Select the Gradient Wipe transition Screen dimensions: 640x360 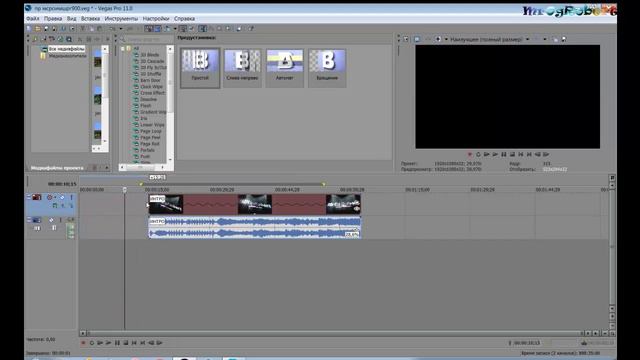click(153, 112)
